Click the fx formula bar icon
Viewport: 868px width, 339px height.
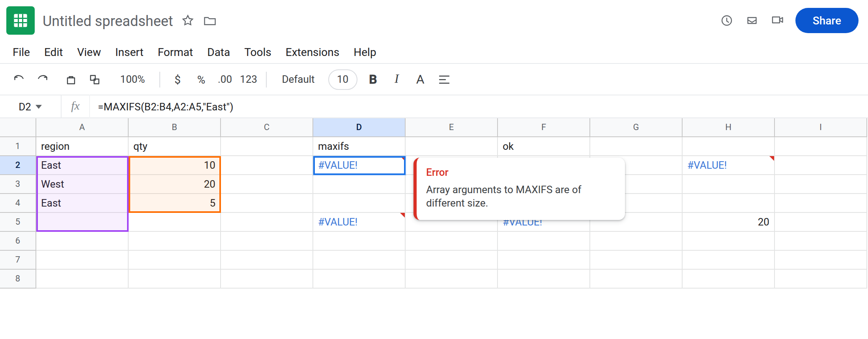pyautogui.click(x=75, y=106)
